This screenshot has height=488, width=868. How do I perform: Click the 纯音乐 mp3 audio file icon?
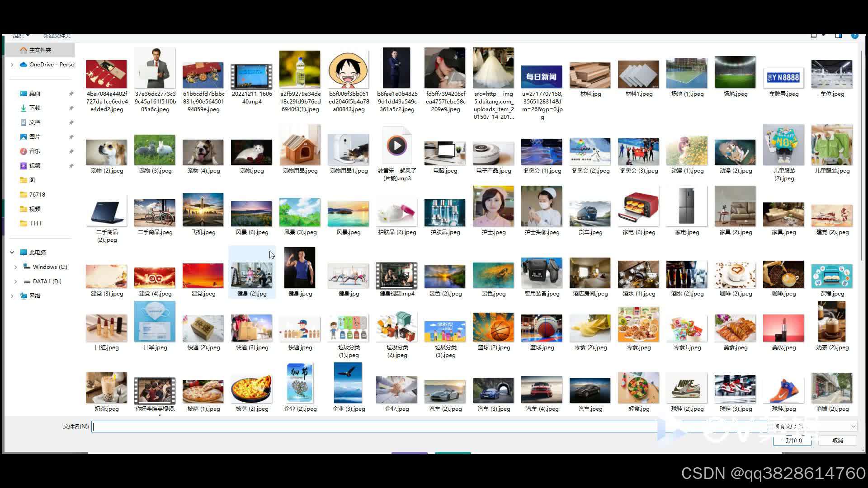pos(397,146)
